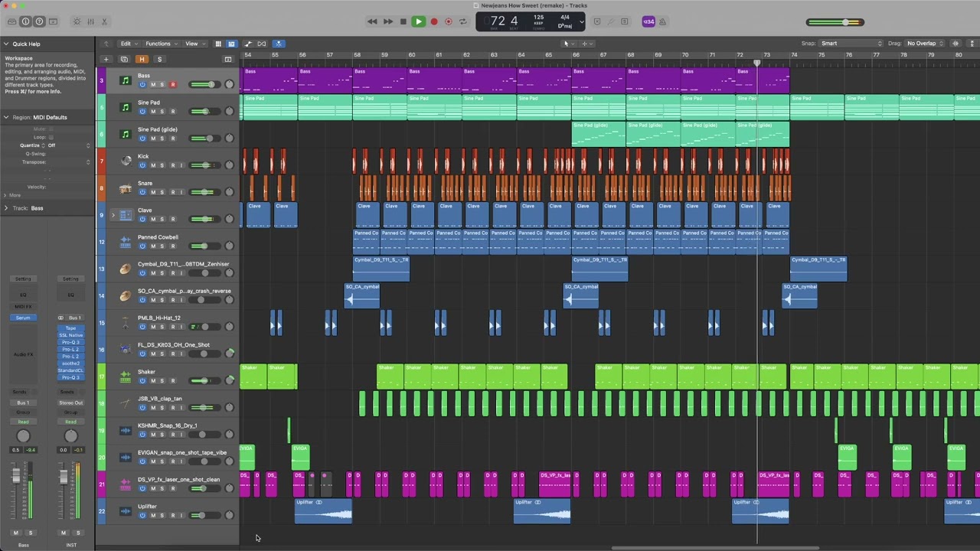The image size is (980, 551).
Task: Open the Mixer icon in toolbar
Action: (90, 21)
